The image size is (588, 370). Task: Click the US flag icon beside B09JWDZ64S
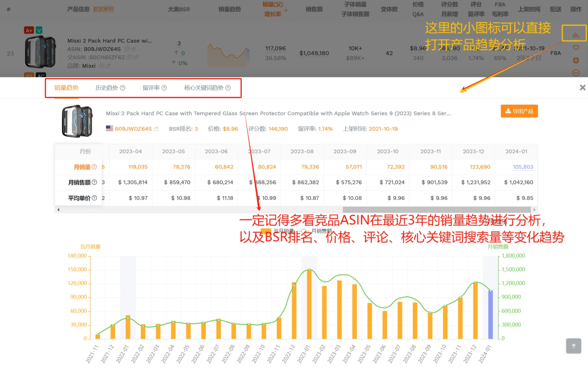click(109, 128)
